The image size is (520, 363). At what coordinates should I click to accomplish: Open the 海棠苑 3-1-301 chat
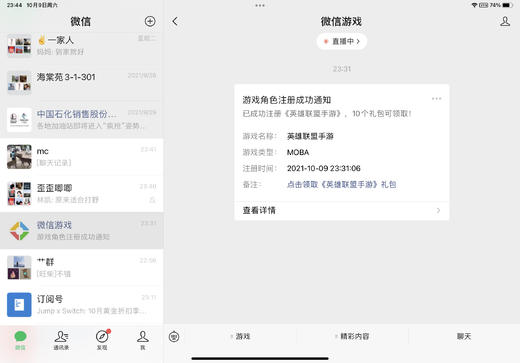pos(82,83)
